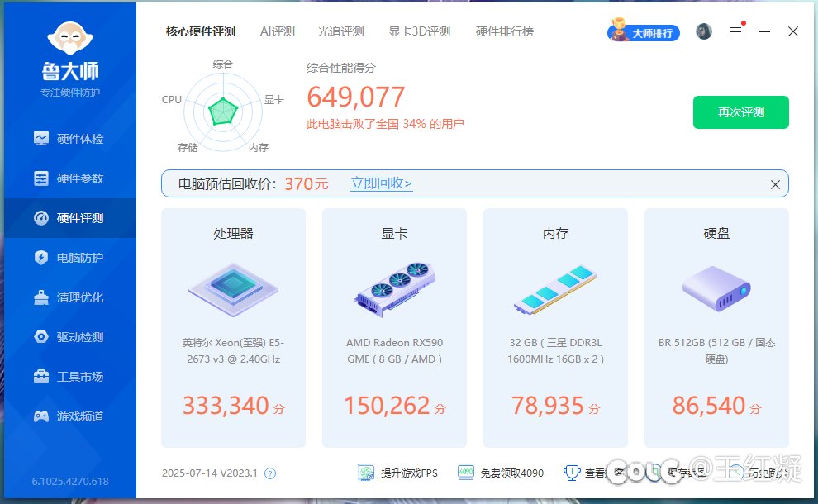Click 32 GB 三星 DDR3L memory text
The image size is (818, 504).
[x=555, y=350]
